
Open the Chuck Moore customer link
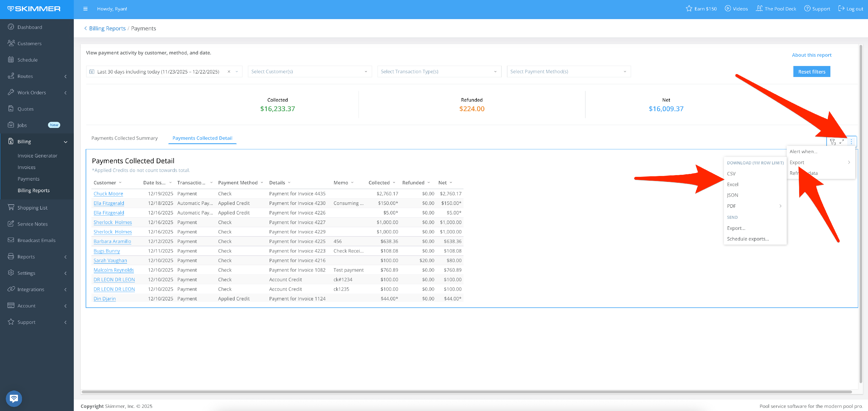[108, 194]
